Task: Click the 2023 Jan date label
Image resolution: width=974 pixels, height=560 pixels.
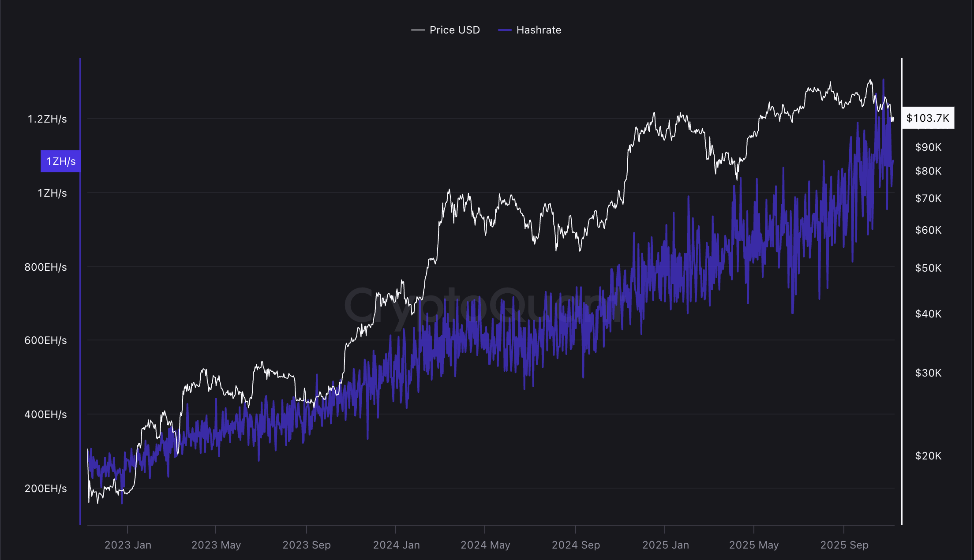Action: pos(127,545)
